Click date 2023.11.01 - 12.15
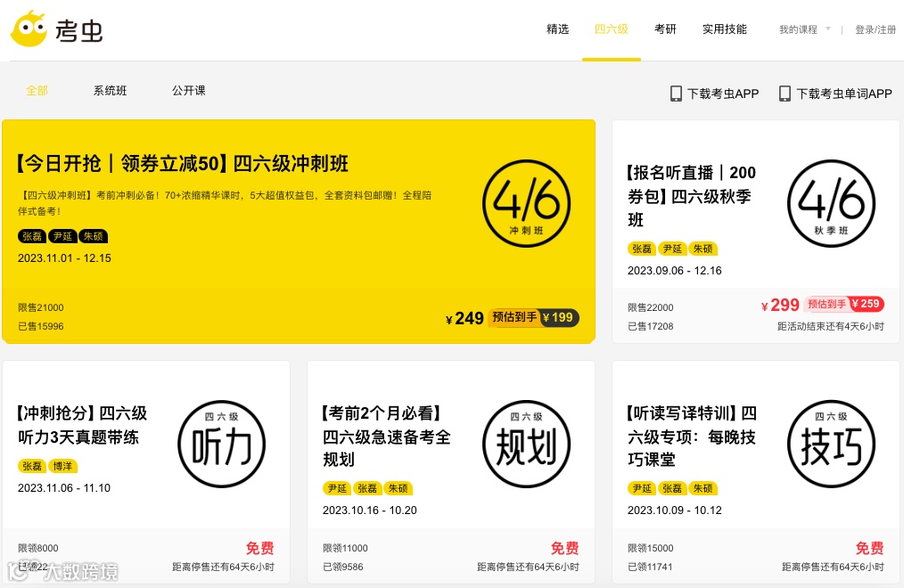The image size is (904, 588). coord(64,258)
